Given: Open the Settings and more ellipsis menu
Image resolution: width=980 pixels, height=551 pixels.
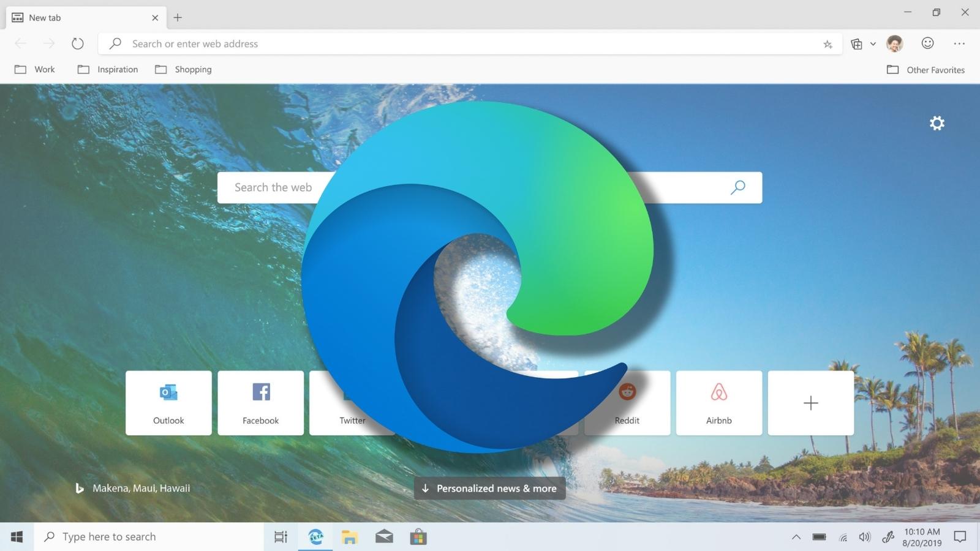Looking at the screenshot, I should pos(959,43).
